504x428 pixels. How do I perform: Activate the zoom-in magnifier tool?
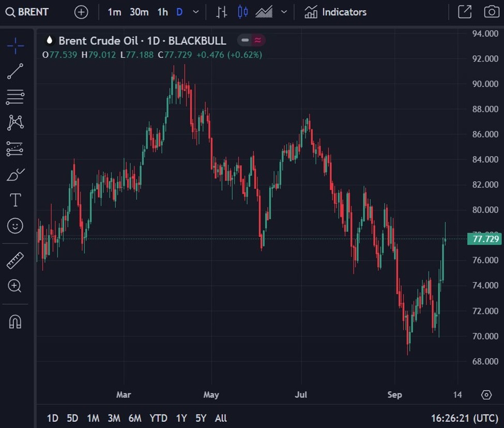(14, 286)
